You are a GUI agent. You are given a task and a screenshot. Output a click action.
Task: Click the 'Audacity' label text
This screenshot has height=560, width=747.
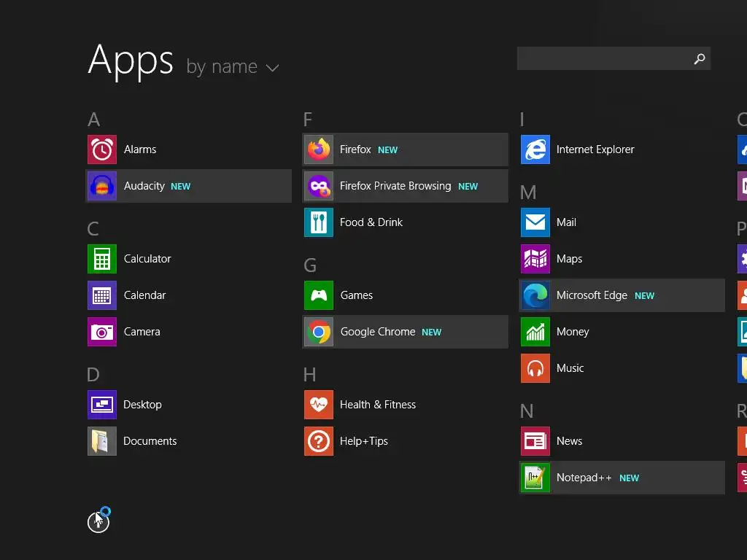(x=144, y=186)
